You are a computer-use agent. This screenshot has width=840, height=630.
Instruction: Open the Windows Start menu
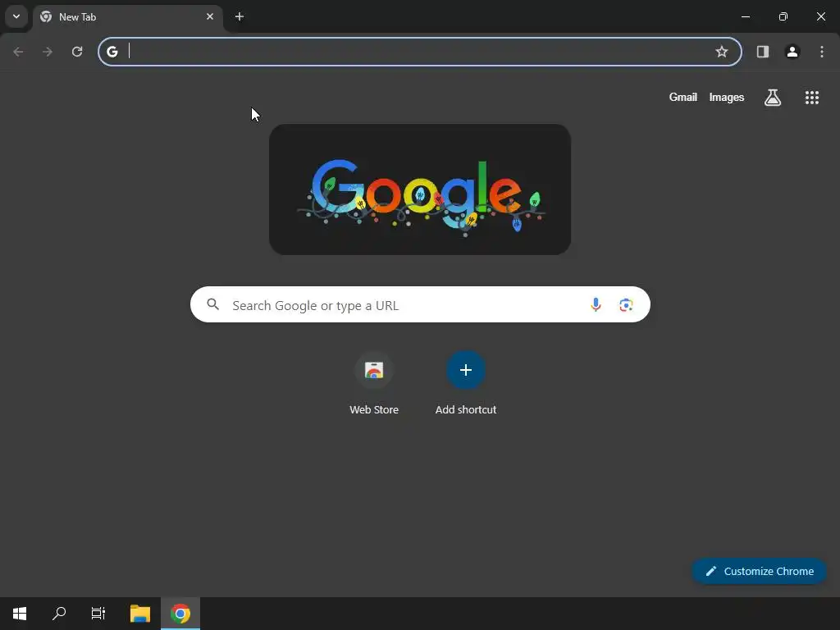coord(20,614)
